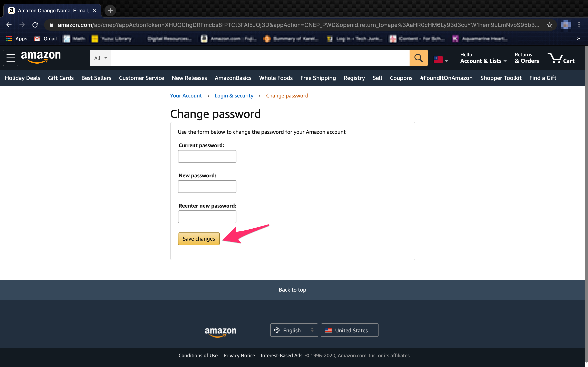Click the Current password input field
The image size is (588, 367).
coord(207,156)
